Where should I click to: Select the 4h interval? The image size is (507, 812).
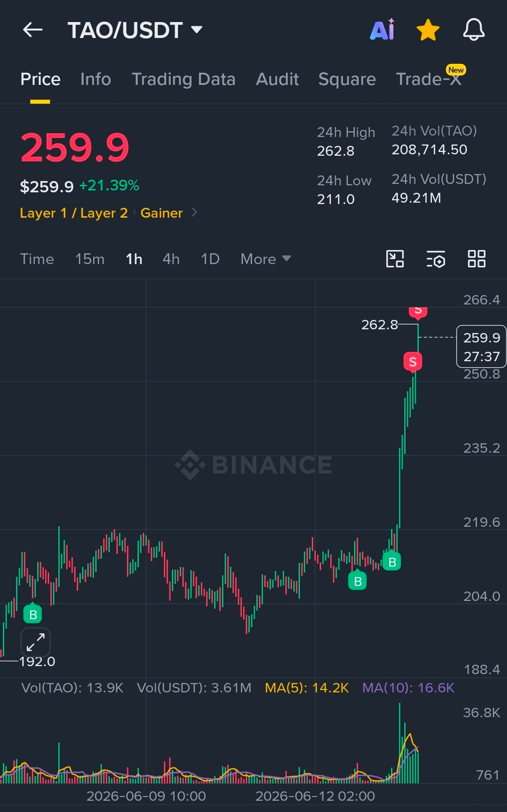(x=171, y=259)
